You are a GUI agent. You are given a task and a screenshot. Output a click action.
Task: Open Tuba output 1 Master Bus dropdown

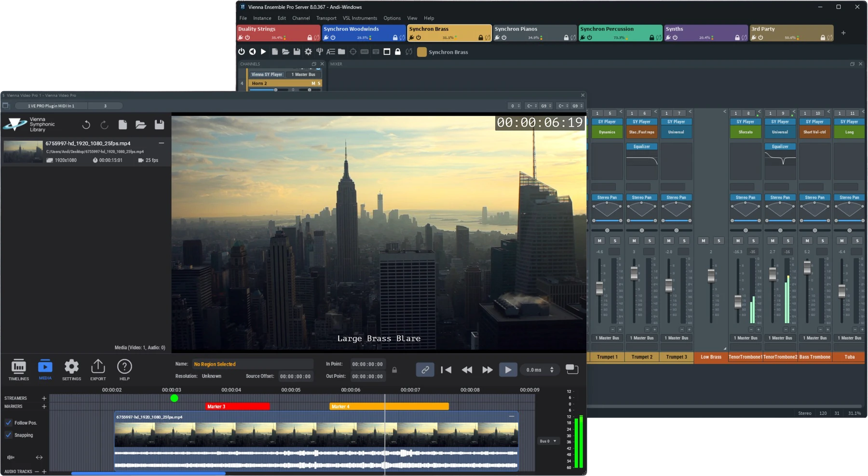click(x=849, y=338)
